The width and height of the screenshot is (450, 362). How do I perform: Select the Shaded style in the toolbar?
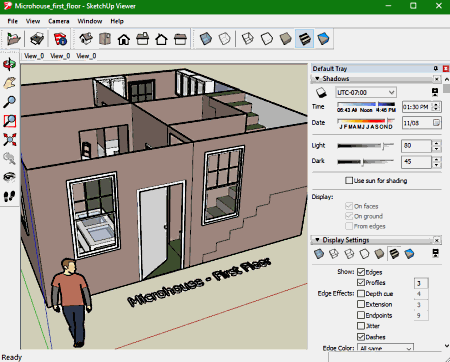pyautogui.click(x=285, y=39)
